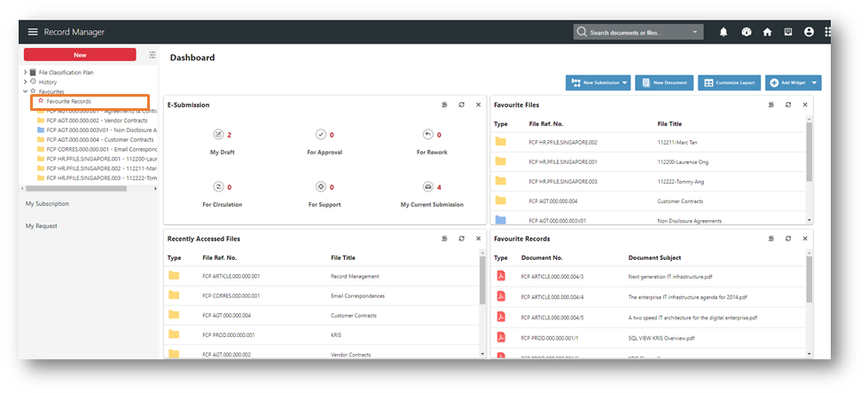Image resolution: width=868 pixels, height=393 pixels.
Task: Go to home via the house icon
Action: point(767,32)
